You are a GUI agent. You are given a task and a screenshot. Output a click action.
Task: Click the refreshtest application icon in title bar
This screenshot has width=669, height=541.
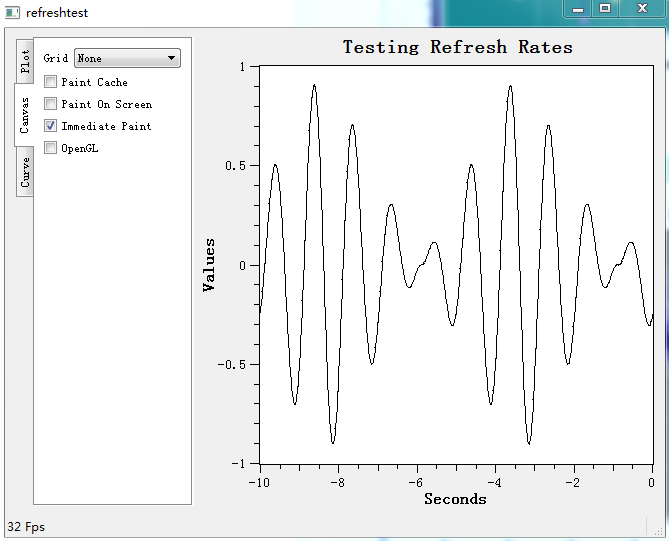13,11
